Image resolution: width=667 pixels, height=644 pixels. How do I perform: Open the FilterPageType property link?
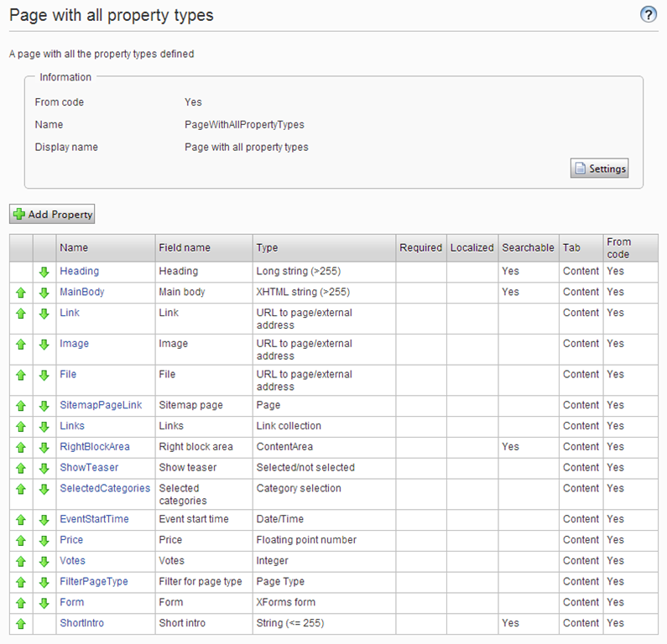click(94, 581)
